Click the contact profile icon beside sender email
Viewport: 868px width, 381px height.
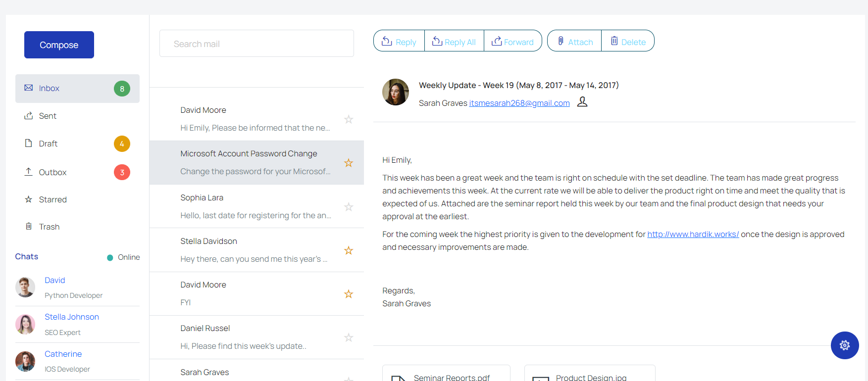(582, 102)
